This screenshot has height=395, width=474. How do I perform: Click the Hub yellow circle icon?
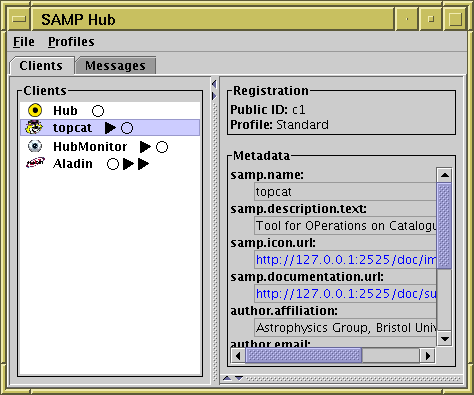(35, 110)
